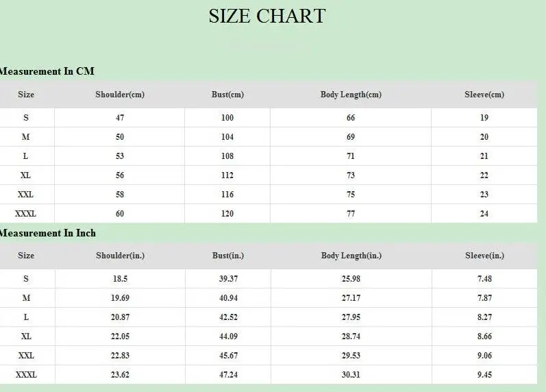This screenshot has width=546, height=392.
Task: Click the sleeve value 7.87 for M
Action: pos(485,298)
